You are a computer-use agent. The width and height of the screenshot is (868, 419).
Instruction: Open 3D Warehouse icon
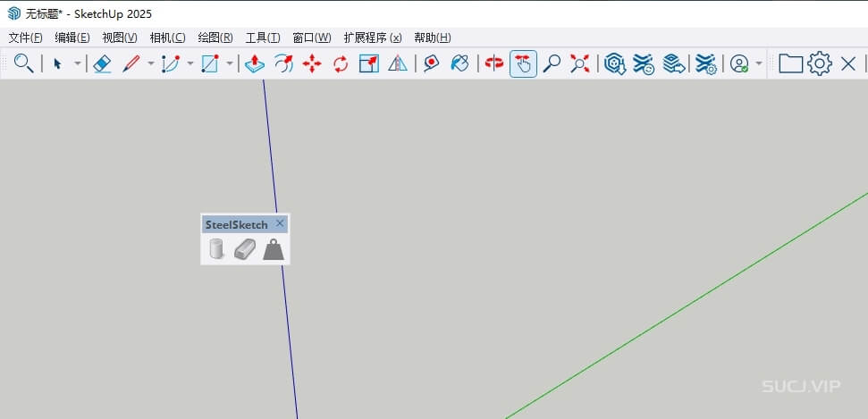(x=614, y=63)
